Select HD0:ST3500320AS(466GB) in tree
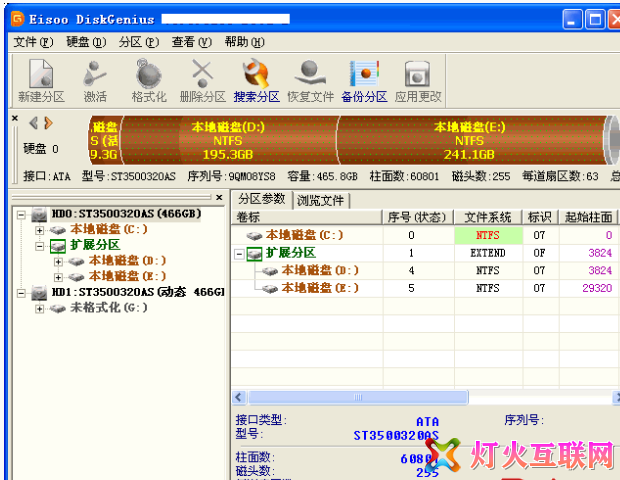 [x=126, y=214]
